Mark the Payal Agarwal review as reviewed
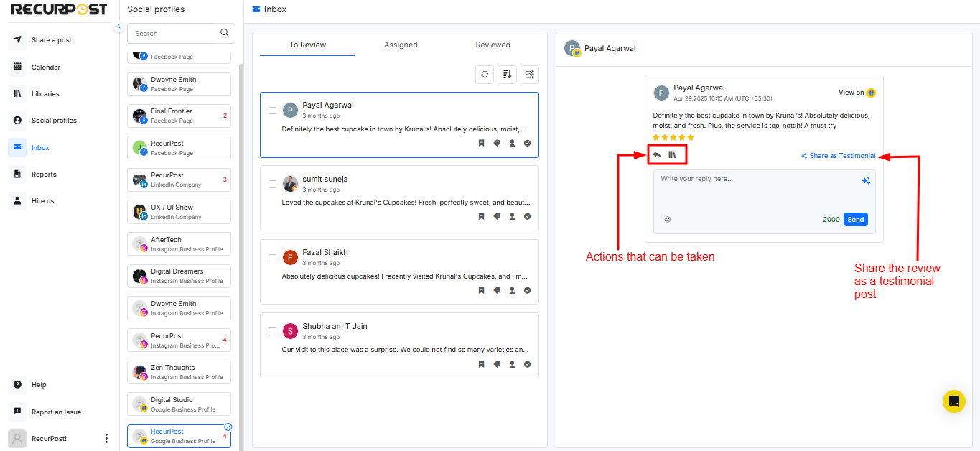Image resolution: width=980 pixels, height=451 pixels. click(x=527, y=143)
